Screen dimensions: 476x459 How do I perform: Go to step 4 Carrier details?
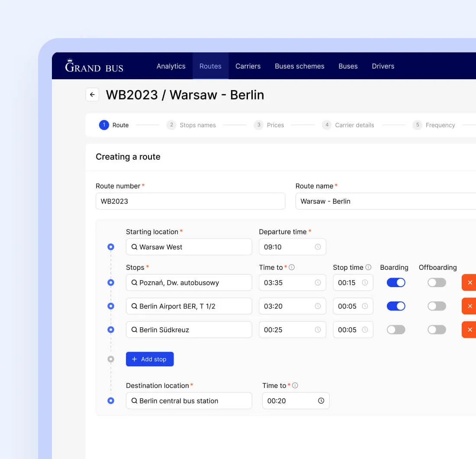coord(348,125)
